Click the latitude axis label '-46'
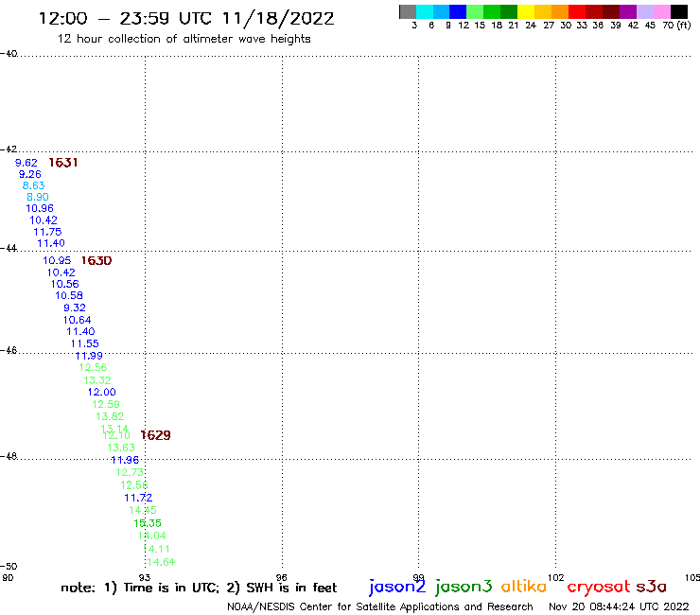Viewport: 700px width, 615px height. pyautogui.click(x=9, y=351)
